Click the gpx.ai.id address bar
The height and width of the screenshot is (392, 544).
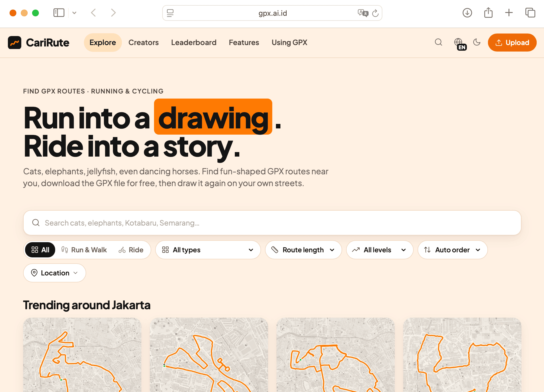(272, 13)
